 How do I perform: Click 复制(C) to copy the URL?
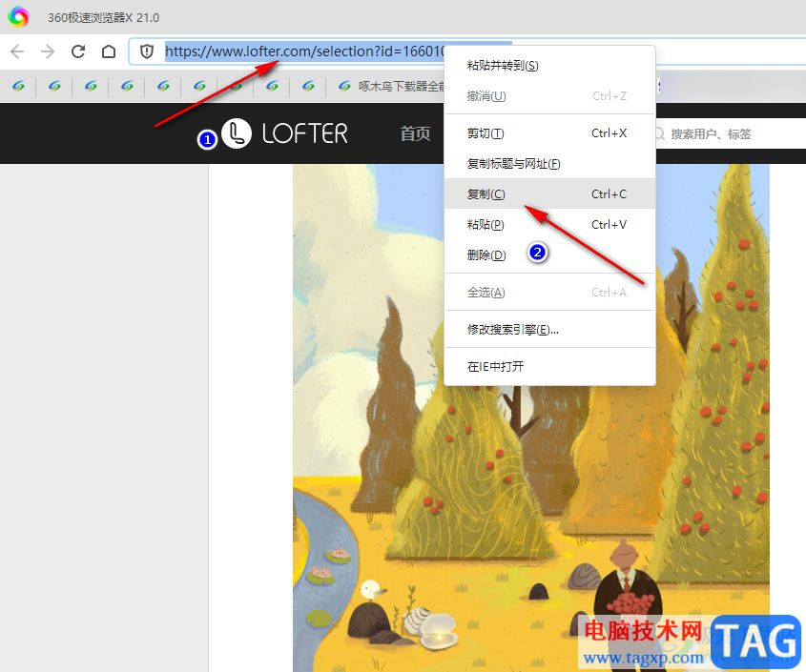(549, 194)
